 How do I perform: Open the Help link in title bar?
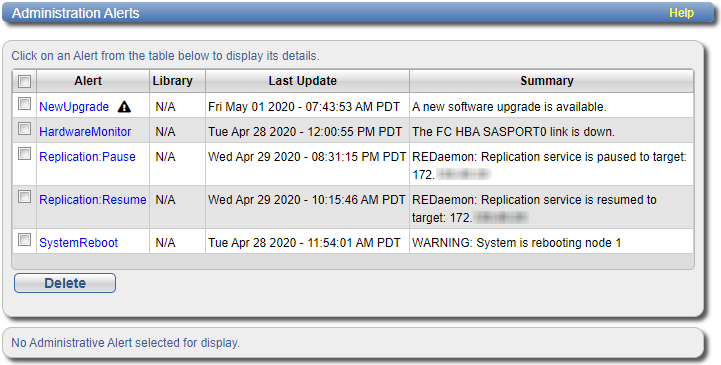(681, 13)
